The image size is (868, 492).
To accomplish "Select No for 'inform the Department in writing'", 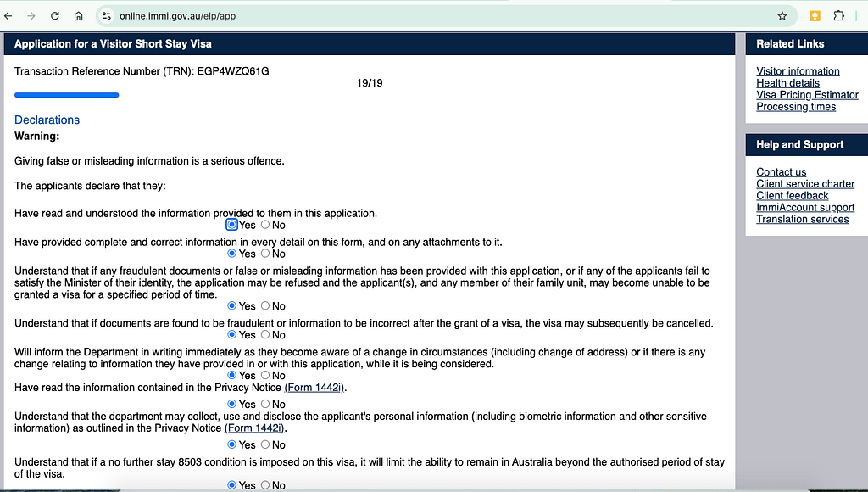I will pyautogui.click(x=265, y=375).
